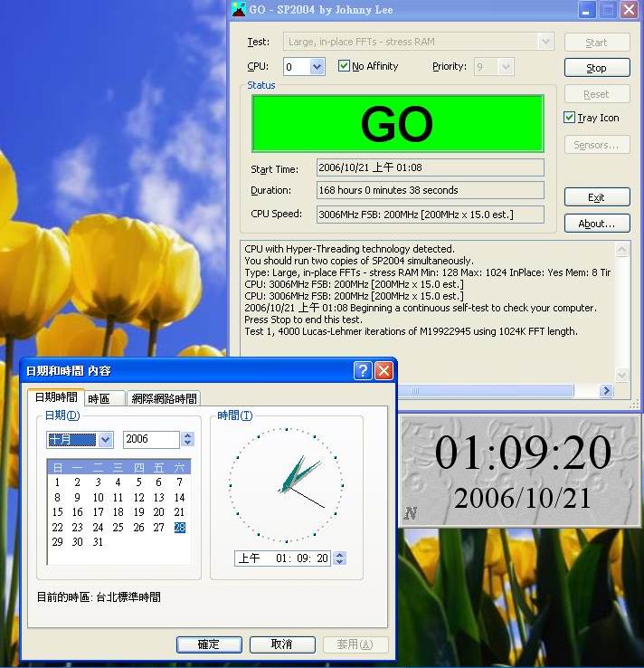Select day 31 in the calendar

click(98, 542)
